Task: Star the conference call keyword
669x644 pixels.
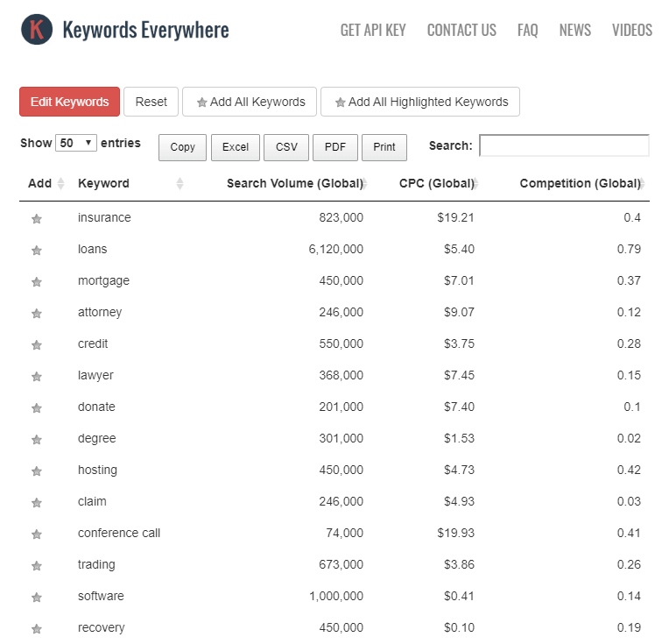Action: [37, 534]
